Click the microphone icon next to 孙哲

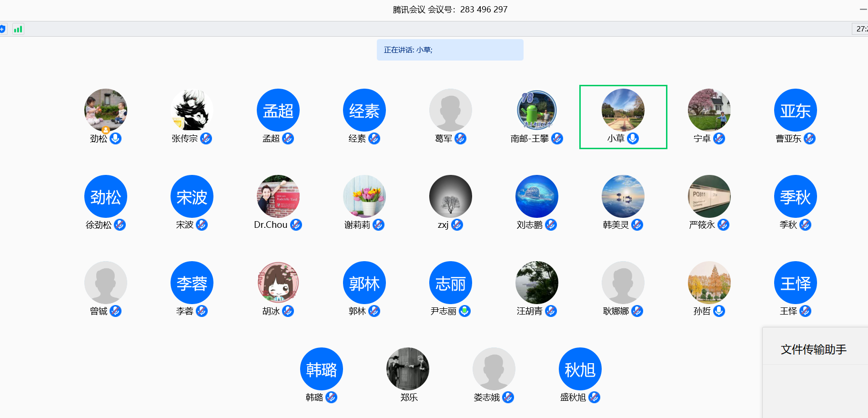(x=719, y=311)
